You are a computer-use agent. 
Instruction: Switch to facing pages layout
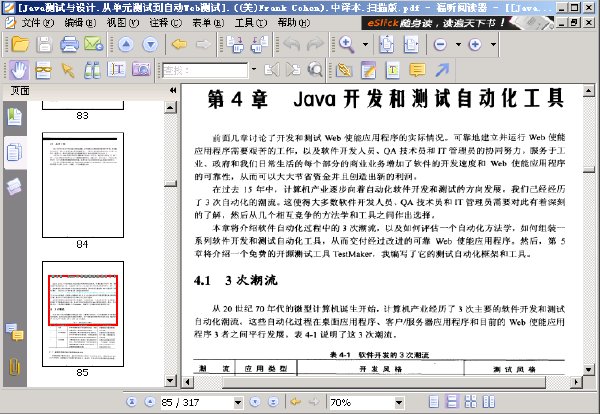pos(489,402)
